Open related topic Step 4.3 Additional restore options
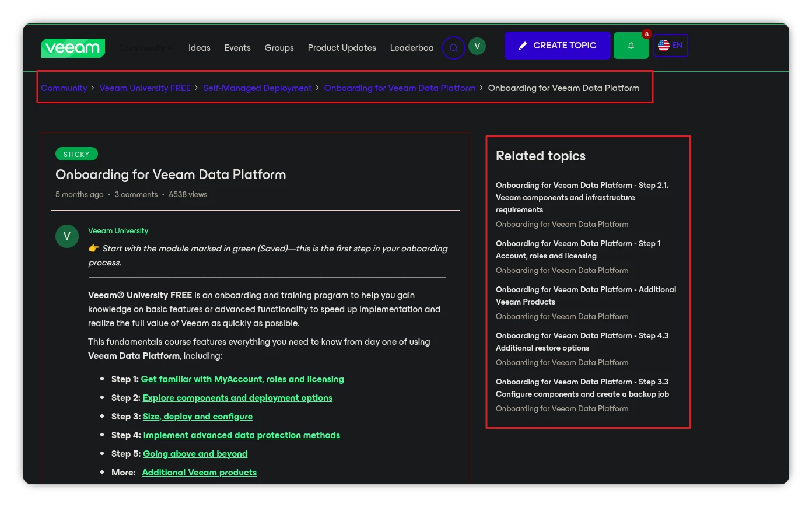The width and height of the screenshot is (812, 507). tap(582, 342)
